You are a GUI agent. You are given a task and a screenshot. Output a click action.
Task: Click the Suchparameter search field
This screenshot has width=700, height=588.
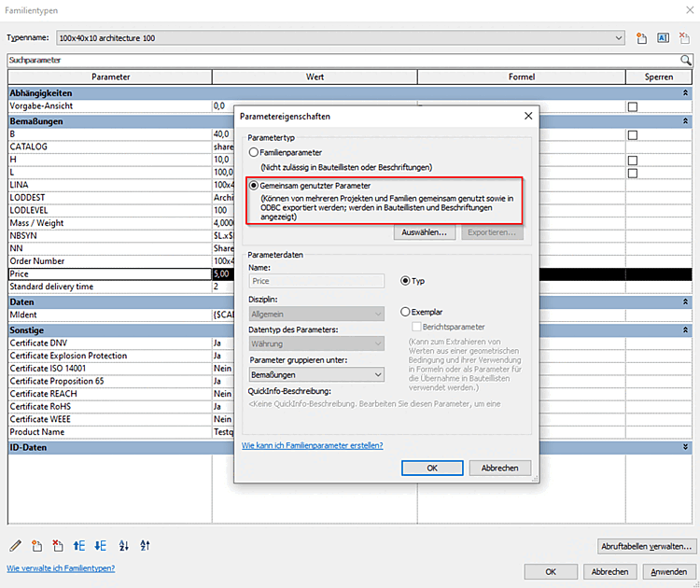coord(343,61)
